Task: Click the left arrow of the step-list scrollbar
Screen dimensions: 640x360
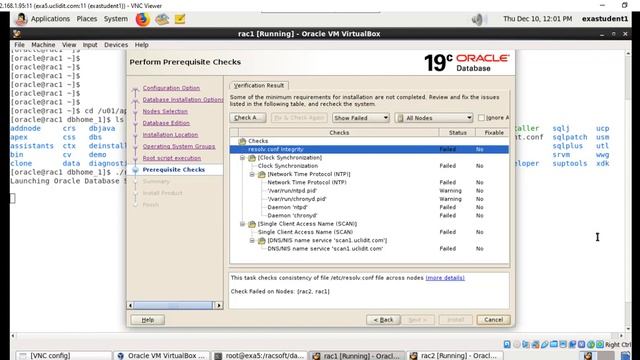Action: [130, 305]
